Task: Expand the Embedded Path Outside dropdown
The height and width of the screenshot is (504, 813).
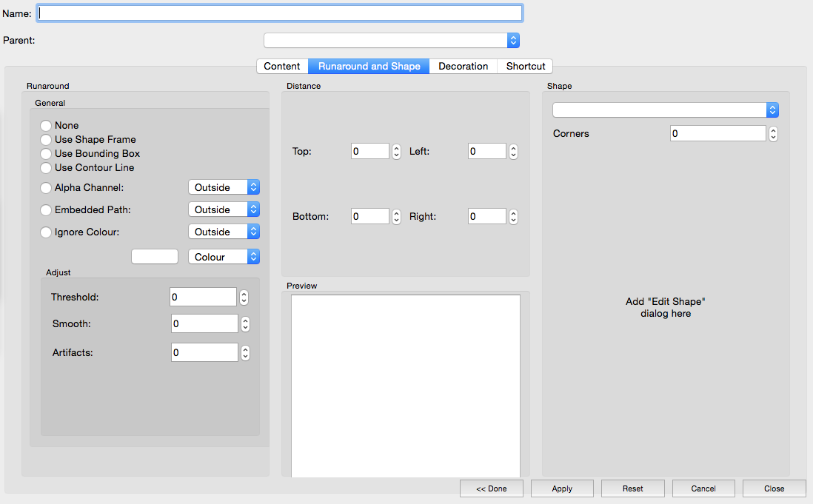Action: coord(224,210)
